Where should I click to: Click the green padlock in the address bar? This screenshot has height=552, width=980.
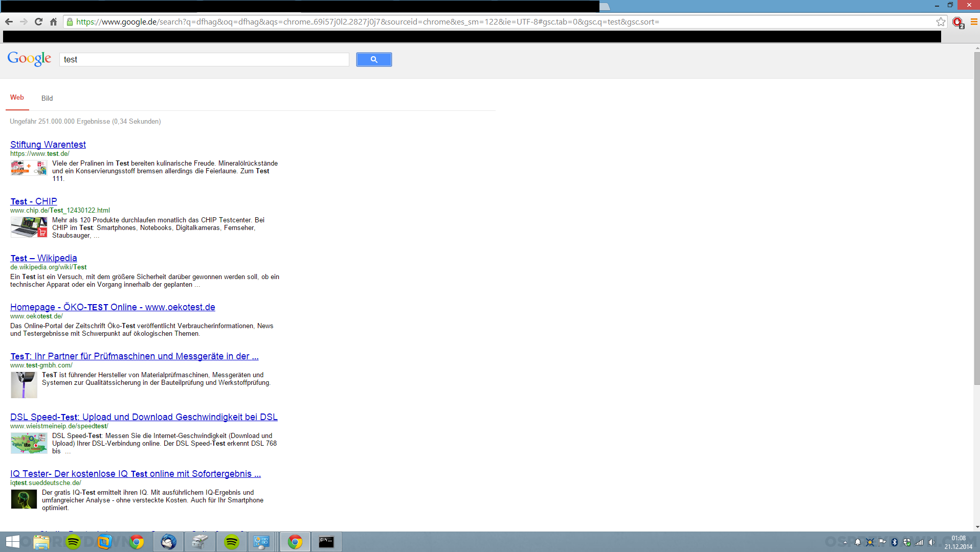tap(70, 21)
